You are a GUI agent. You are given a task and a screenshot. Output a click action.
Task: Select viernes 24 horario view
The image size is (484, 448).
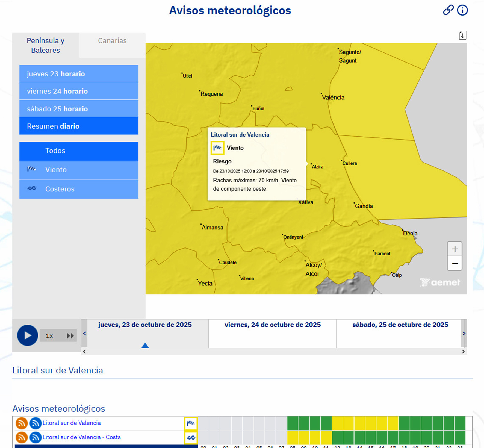pos(79,91)
